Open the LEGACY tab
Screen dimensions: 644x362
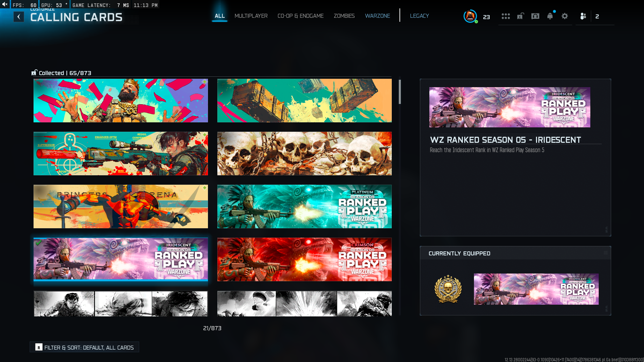point(419,16)
